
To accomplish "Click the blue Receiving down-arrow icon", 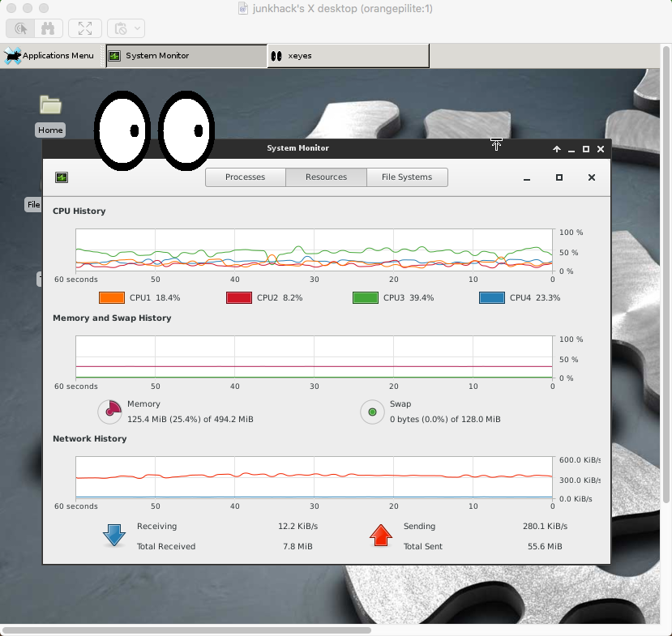I will click(x=114, y=536).
